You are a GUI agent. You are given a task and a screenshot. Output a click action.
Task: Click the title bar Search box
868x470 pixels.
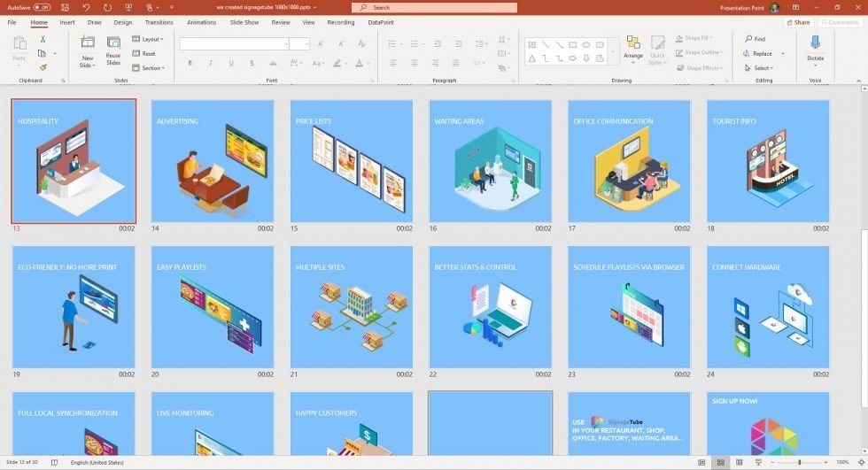tap(435, 7)
